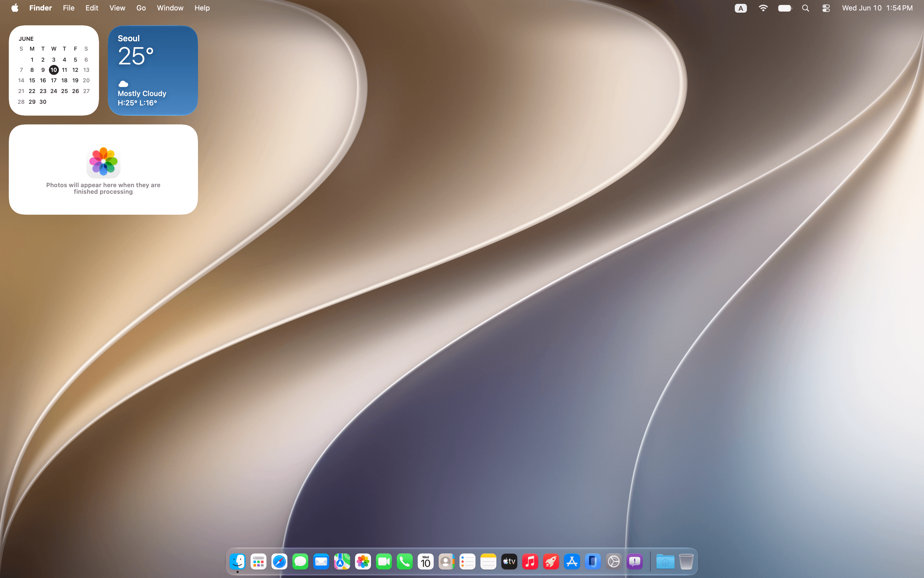Launch Apple TV from the Dock

[x=509, y=561]
